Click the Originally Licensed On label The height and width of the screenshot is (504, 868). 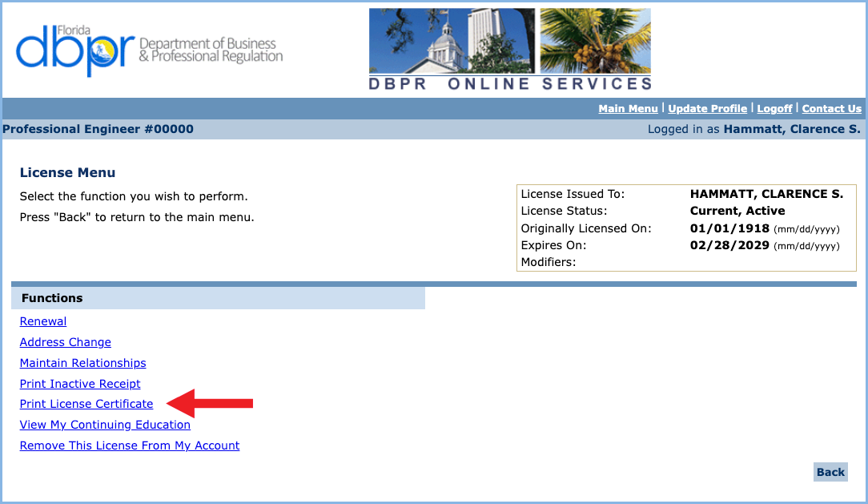point(586,228)
